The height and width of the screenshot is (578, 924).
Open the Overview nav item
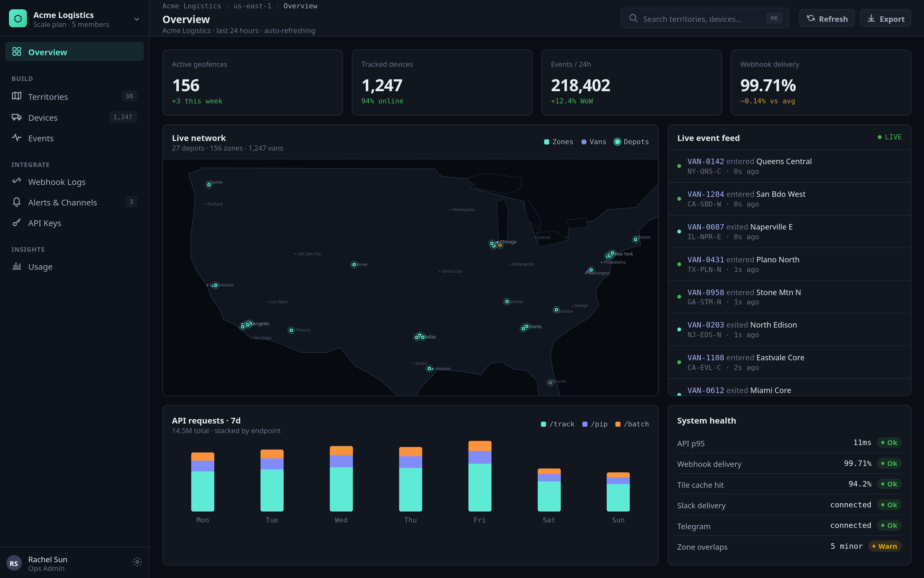[74, 52]
